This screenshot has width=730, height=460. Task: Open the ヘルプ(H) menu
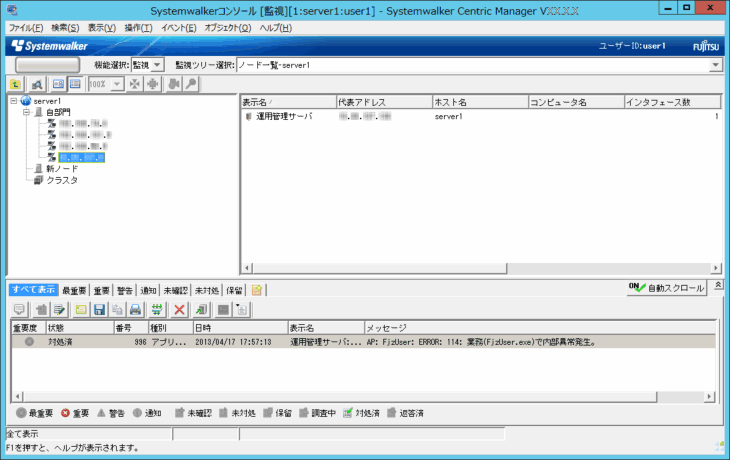pyautogui.click(x=276, y=28)
